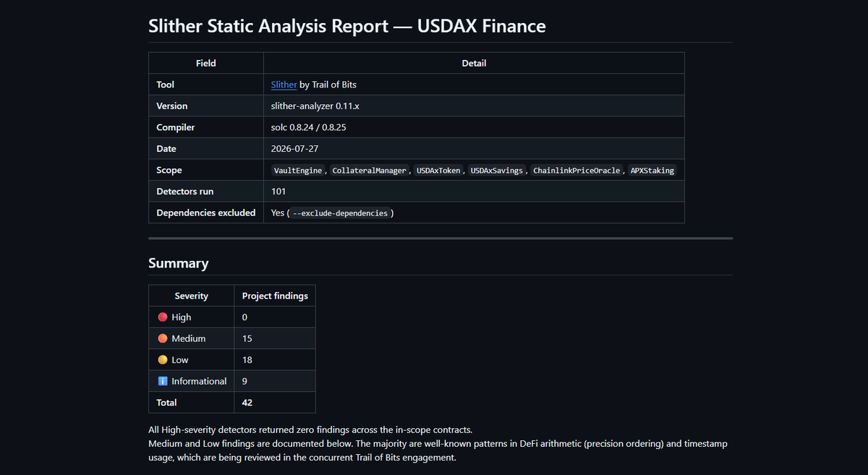This screenshot has width=868, height=475.
Task: Click the sentence about High-severity detectors
Action: (310, 429)
